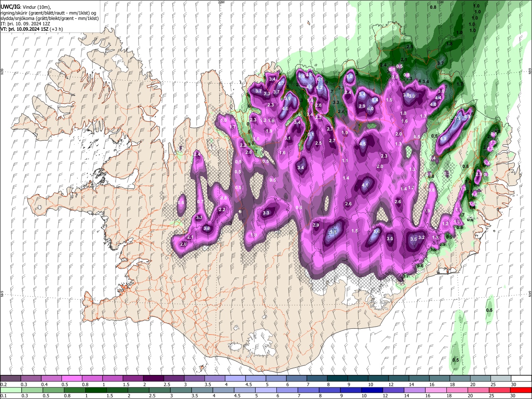
Task: Click the '20W' longitude label
Action: (221, 2)
